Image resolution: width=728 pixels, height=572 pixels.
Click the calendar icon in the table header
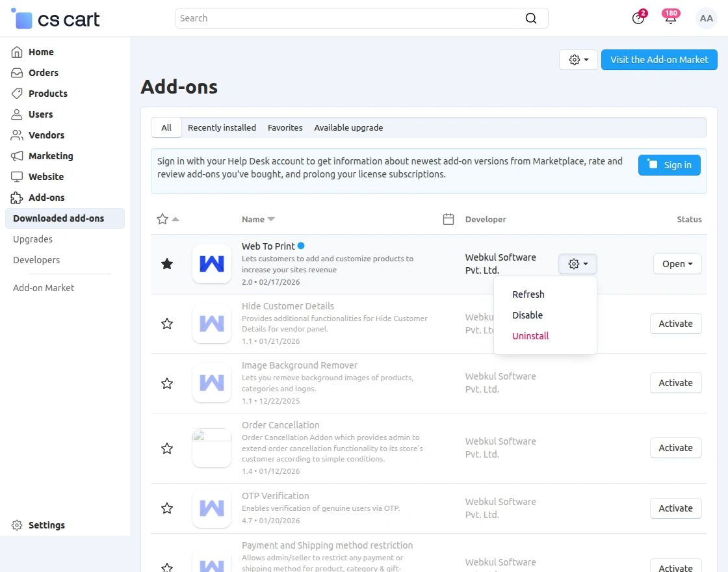(448, 219)
